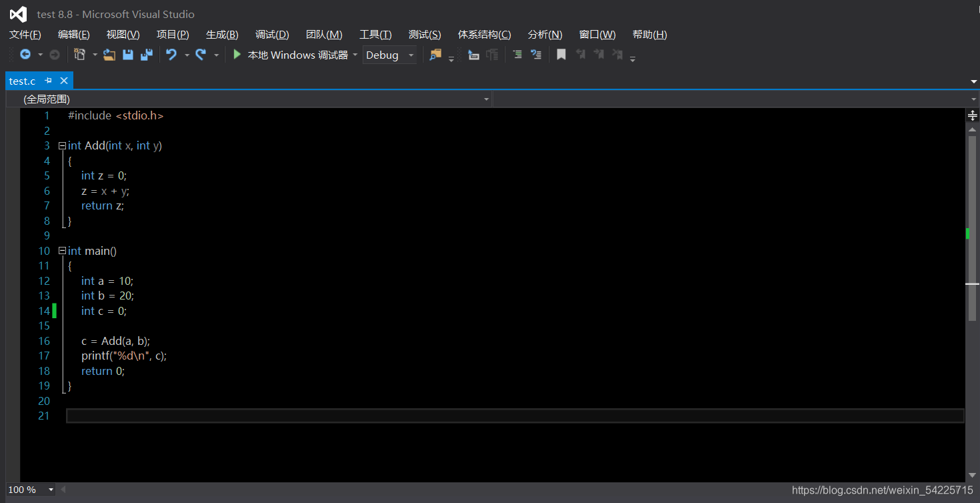980x503 pixels.
Task: Click the New Project toolbar icon
Action: (80, 55)
